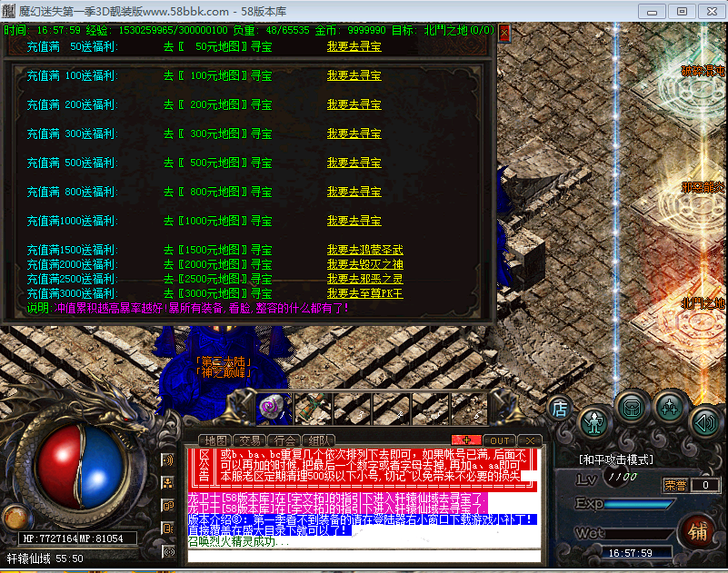Viewport: 728px width, 573px height.
Task: Click the magenta 说明 note line
Action: [187, 308]
